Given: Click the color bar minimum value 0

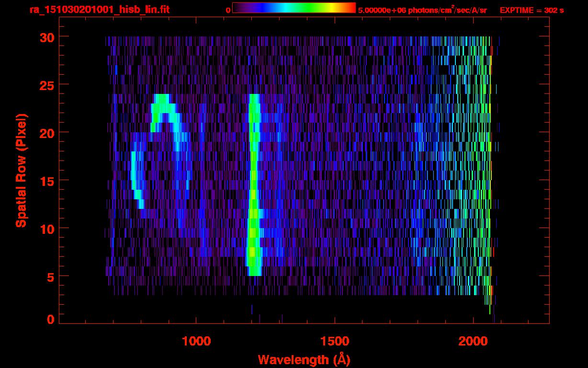Looking at the screenshot, I should (x=228, y=10).
